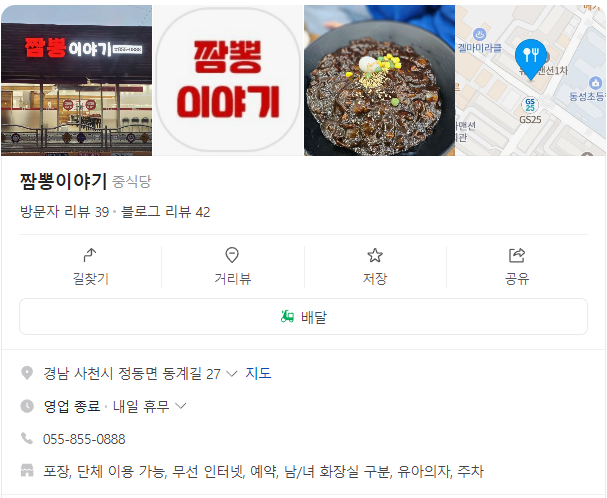Image resolution: width=607 pixels, height=498 pixels.
Task: Open 방문자 리뷰 39 reviews
Action: 64,212
